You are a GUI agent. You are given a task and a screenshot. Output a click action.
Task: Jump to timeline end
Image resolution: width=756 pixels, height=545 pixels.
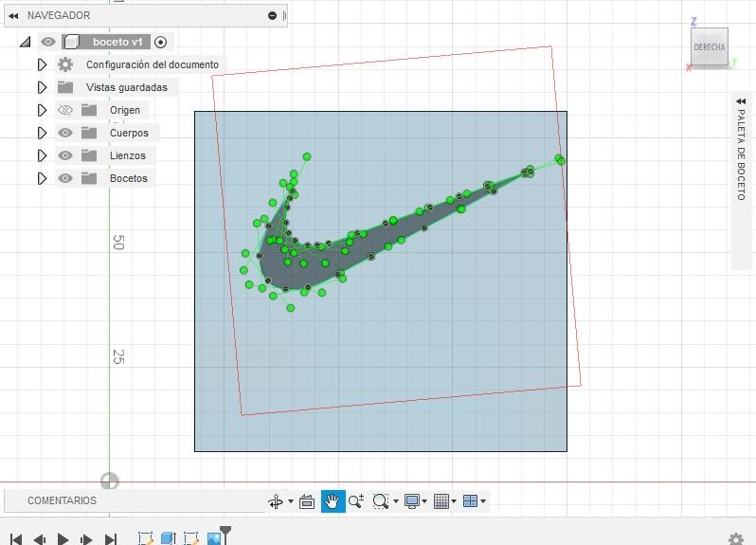point(111,538)
